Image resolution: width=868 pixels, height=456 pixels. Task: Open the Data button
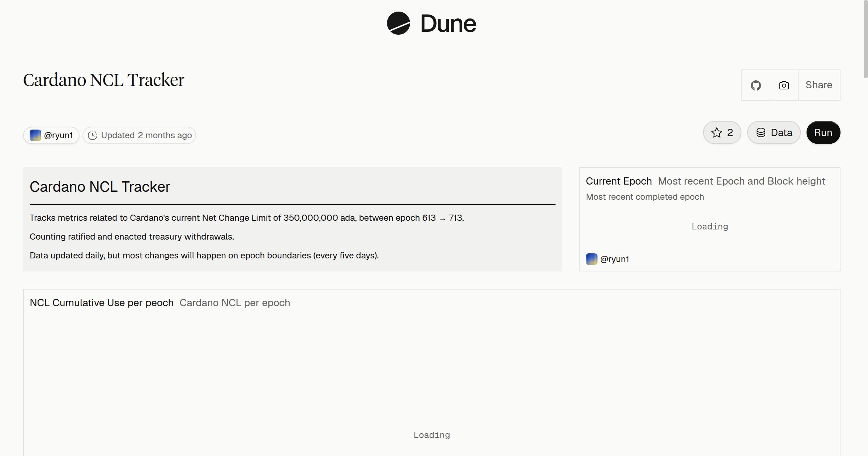(774, 132)
